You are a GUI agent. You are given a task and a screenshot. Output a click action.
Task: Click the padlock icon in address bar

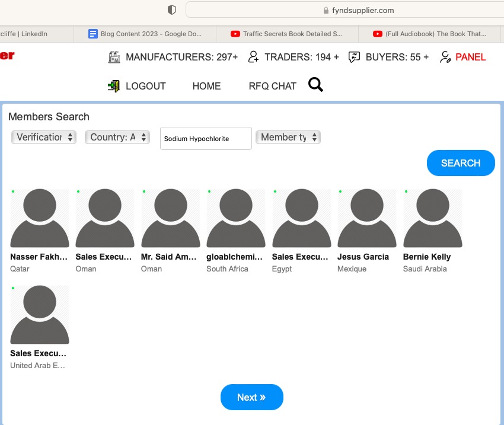pos(326,10)
